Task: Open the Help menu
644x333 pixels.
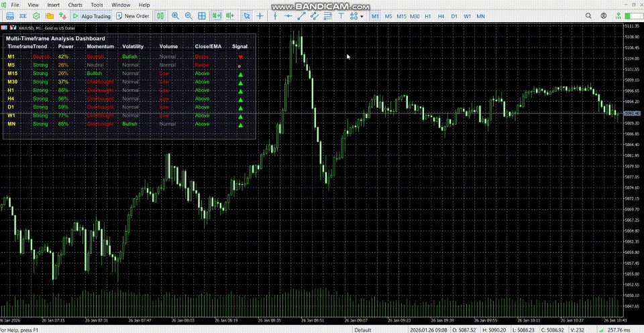Action: pyautogui.click(x=144, y=5)
